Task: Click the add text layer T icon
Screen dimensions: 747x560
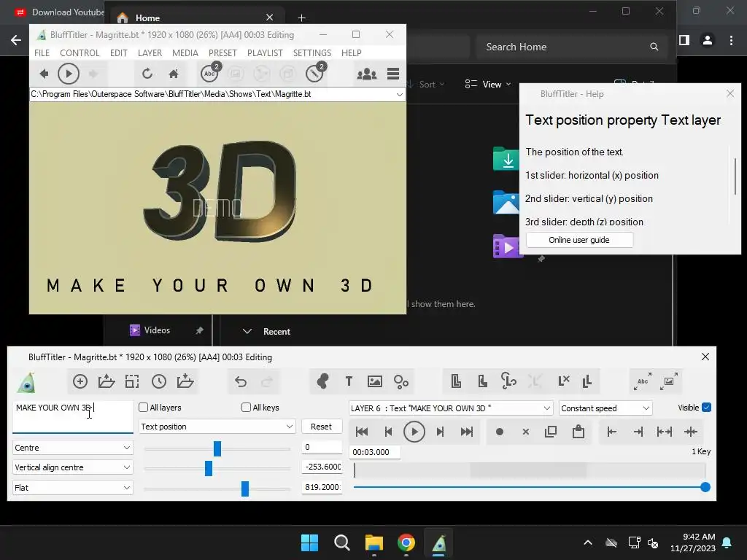Action: (349, 381)
